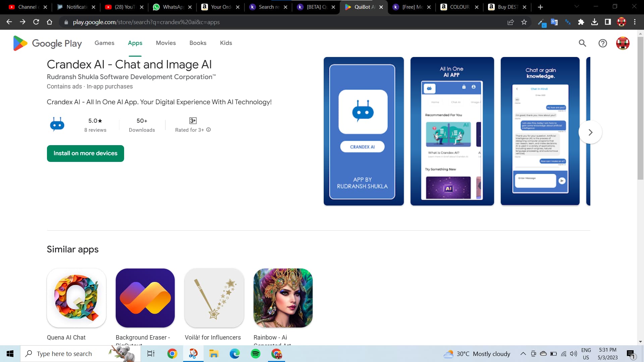Viewport: 644px width, 362px height.
Task: Switch to the Movies tab
Action: [x=166, y=43]
